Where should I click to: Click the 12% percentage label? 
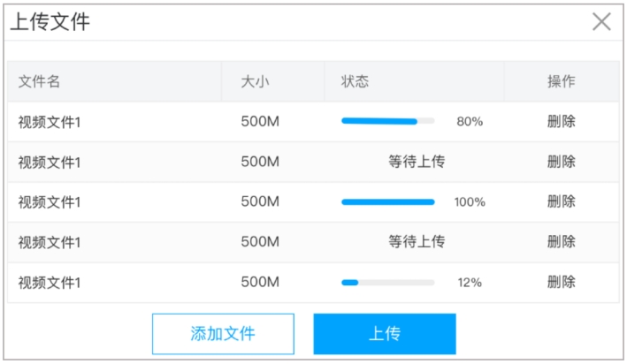pos(470,283)
